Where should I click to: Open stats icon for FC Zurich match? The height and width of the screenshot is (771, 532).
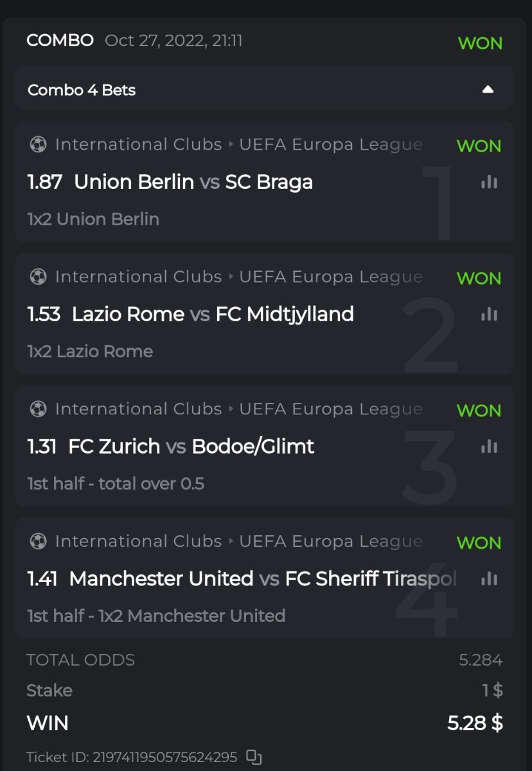coord(489,447)
